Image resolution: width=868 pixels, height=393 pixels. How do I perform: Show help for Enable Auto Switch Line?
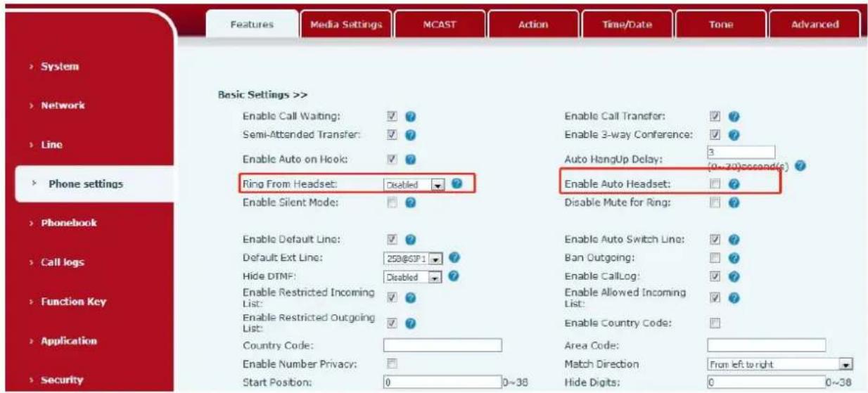(x=733, y=239)
